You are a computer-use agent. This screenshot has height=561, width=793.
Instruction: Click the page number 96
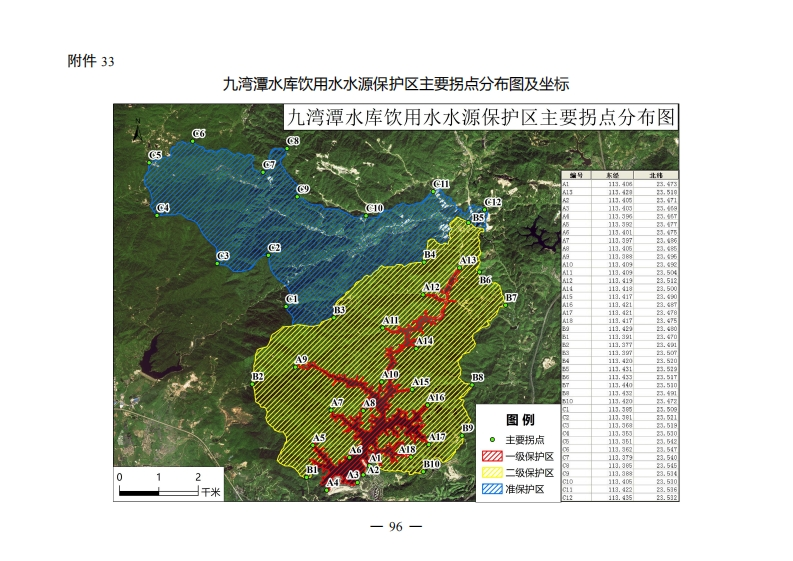(x=396, y=528)
